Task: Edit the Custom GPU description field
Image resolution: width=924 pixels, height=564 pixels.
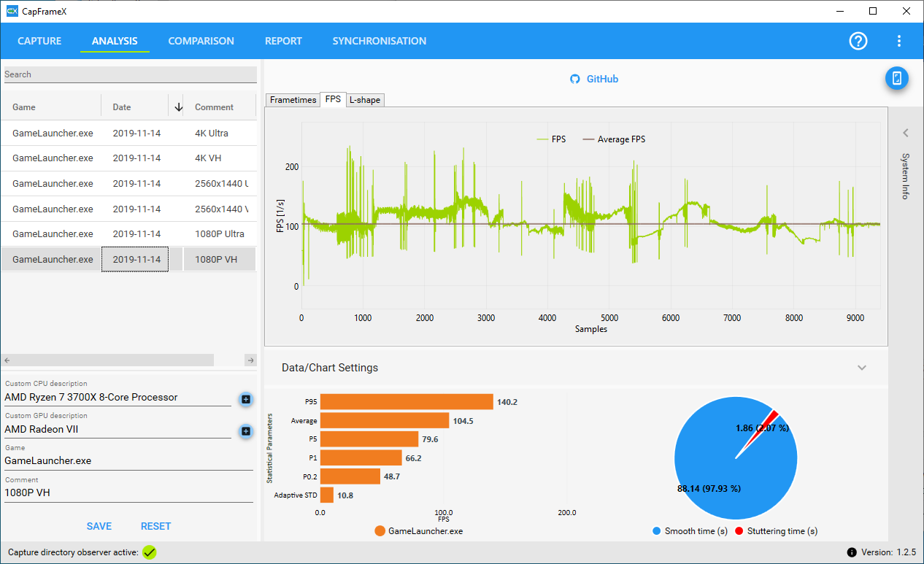Action: pyautogui.click(x=118, y=430)
